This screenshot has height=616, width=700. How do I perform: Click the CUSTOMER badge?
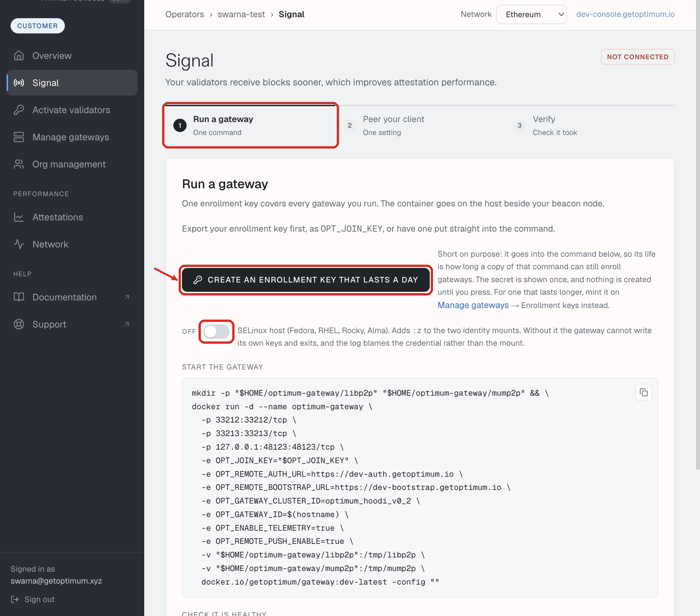coord(38,26)
